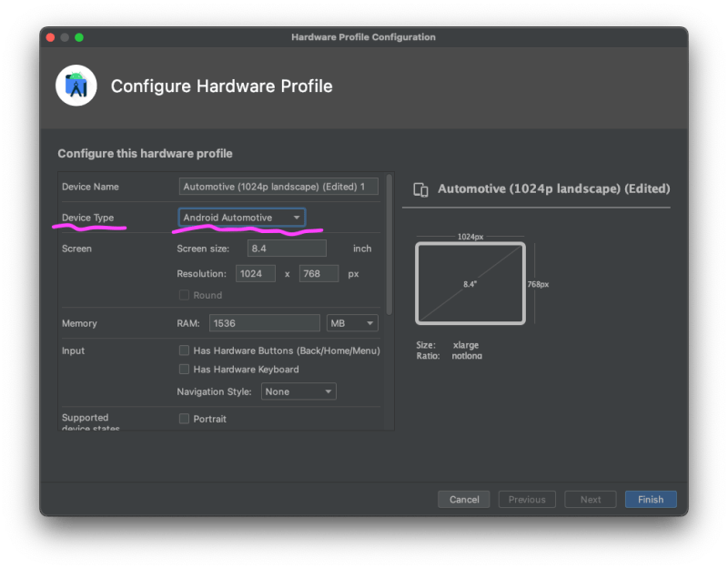Click the device icon beside Automotive preview title
The image size is (728, 569).
[x=420, y=189]
